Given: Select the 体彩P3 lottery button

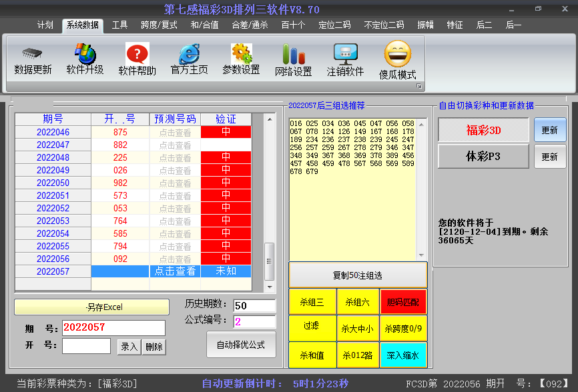Looking at the screenshot, I should tap(483, 157).
